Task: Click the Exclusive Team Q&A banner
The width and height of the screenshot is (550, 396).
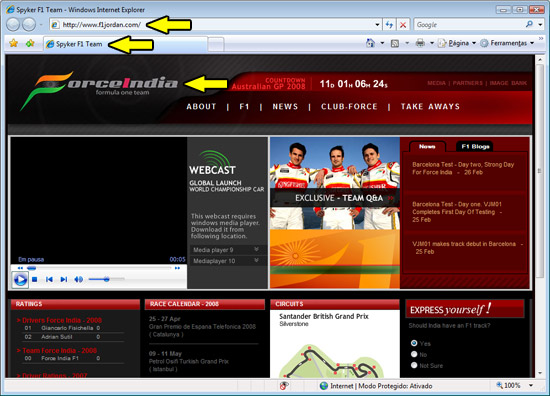Action: pyautogui.click(x=335, y=198)
